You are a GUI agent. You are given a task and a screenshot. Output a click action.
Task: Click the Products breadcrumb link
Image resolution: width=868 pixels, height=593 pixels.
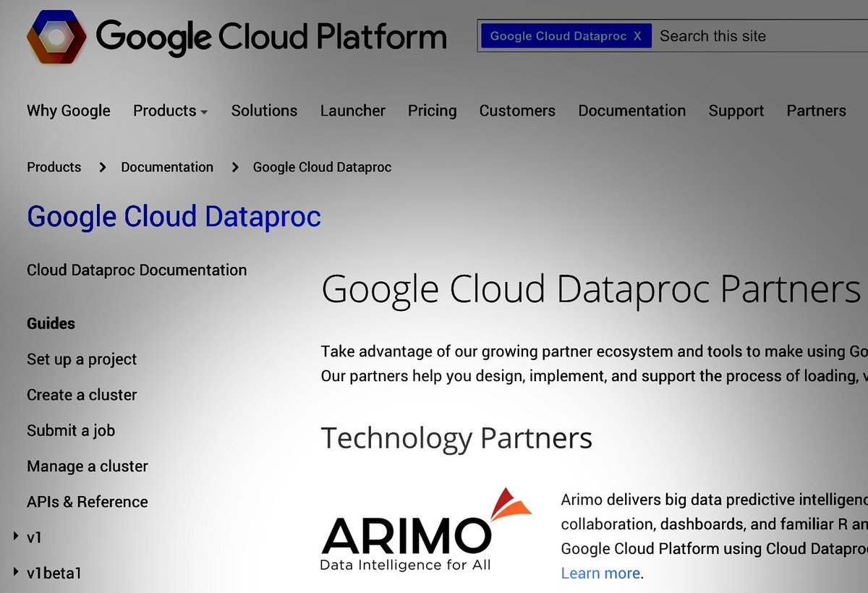(54, 167)
